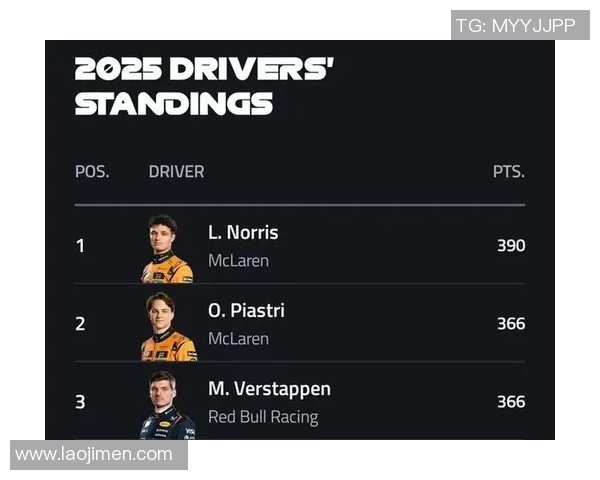Click Lando Norris's driver photo

[x=167, y=248]
